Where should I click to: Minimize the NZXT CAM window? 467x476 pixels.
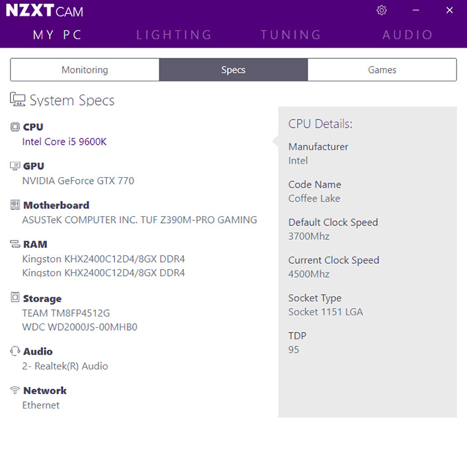pyautogui.click(x=416, y=11)
